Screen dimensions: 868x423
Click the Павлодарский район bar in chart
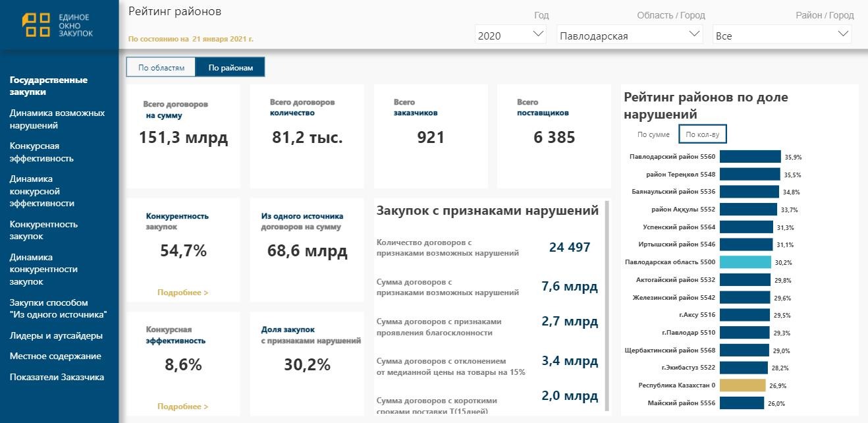coord(749,157)
